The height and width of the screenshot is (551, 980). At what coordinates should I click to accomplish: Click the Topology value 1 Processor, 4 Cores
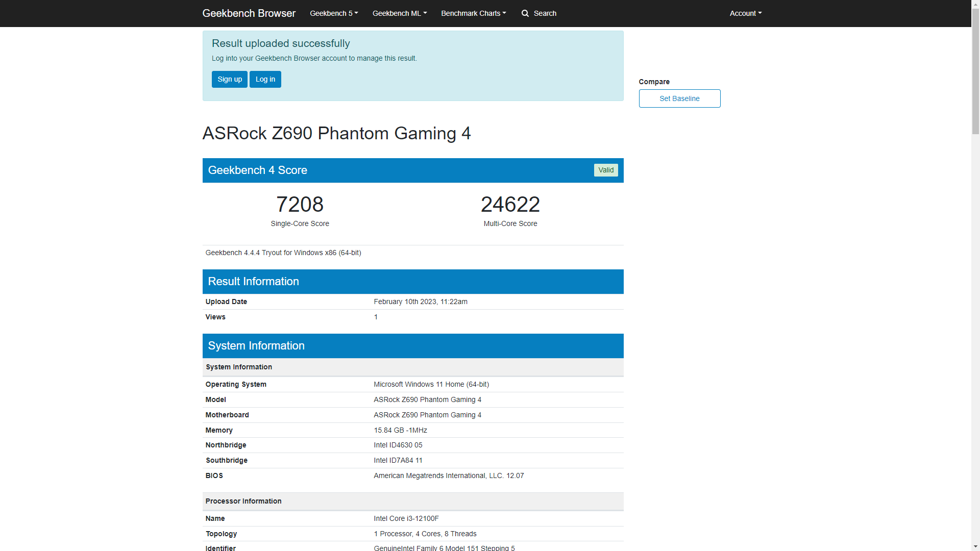tap(425, 534)
